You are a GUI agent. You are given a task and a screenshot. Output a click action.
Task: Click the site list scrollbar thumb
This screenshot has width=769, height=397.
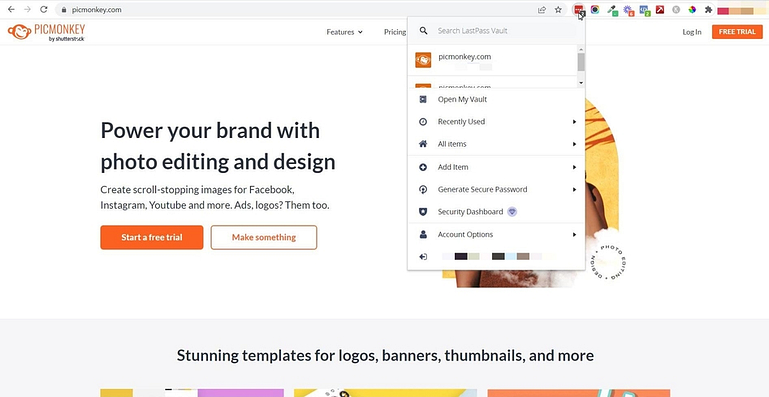point(581,62)
